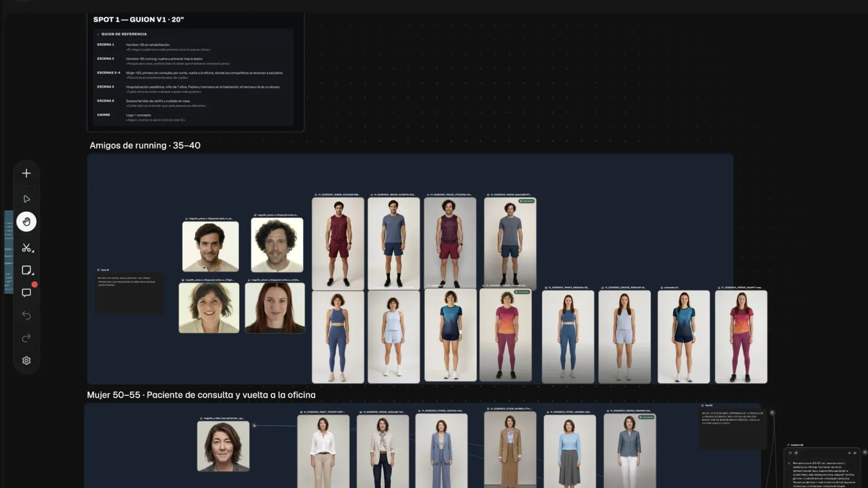Select red-haired woman in magenta leggings

click(x=741, y=337)
